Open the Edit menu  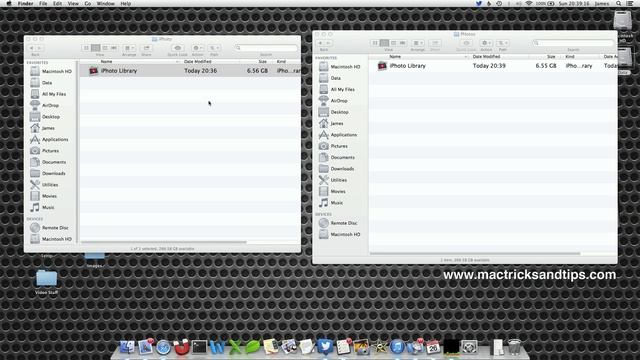[x=58, y=3]
